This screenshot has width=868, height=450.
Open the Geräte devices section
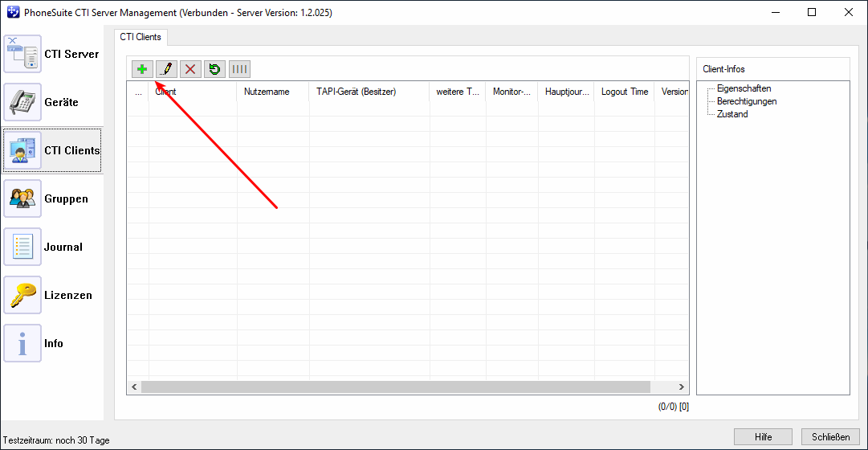(52, 103)
